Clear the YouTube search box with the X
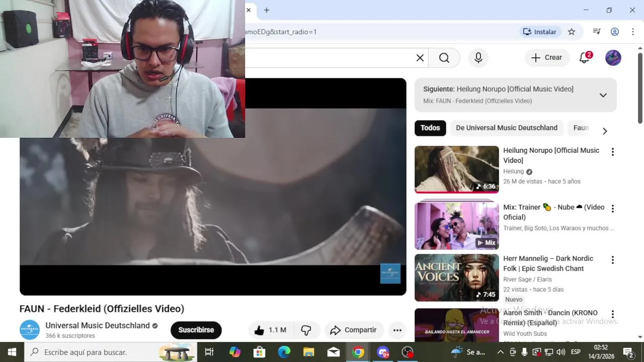644x362 pixels. (x=420, y=58)
